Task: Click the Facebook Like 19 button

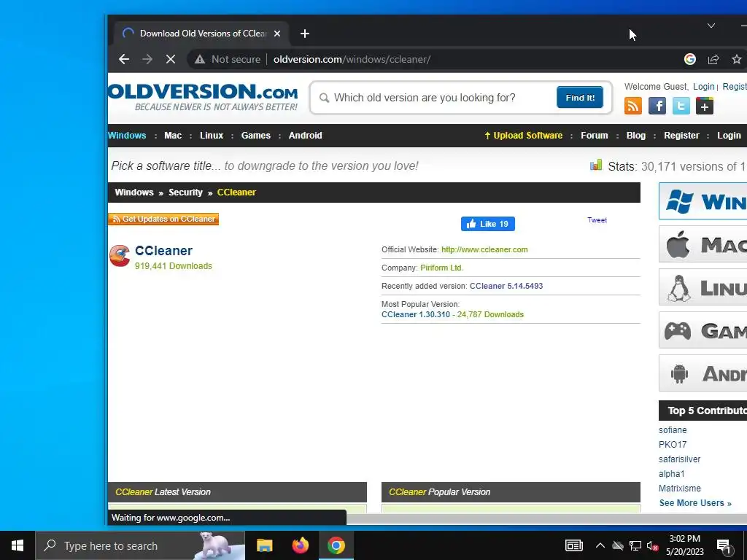Action: [488, 224]
